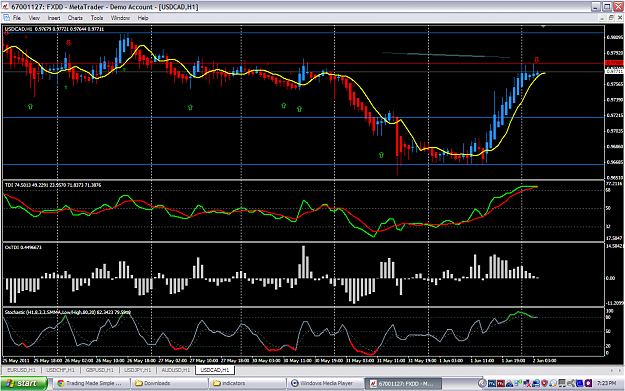Switch to Windows Media Player in the taskbar

point(325,383)
